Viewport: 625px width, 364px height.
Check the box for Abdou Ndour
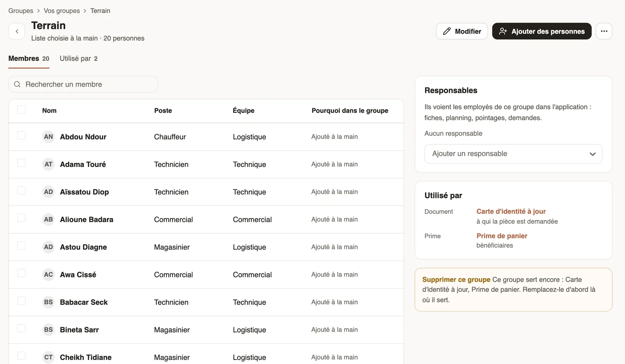pyautogui.click(x=21, y=135)
